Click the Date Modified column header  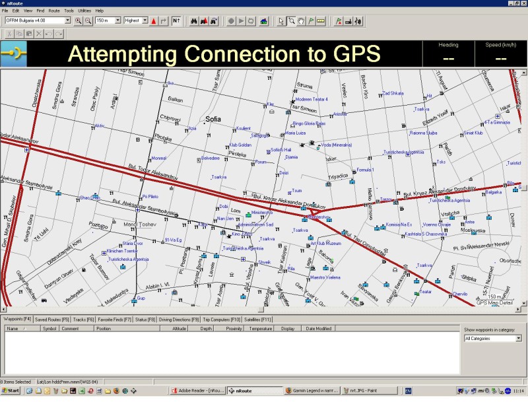(319, 328)
